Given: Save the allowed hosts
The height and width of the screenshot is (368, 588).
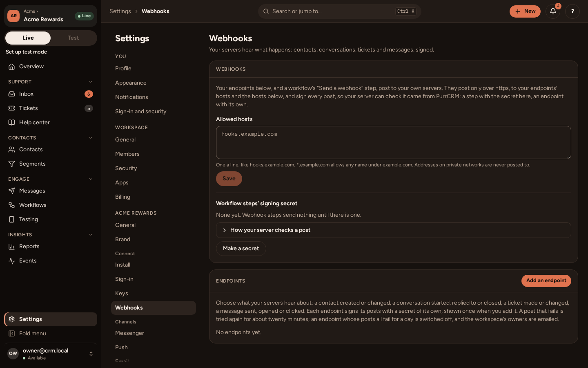Looking at the screenshot, I should click(x=229, y=179).
